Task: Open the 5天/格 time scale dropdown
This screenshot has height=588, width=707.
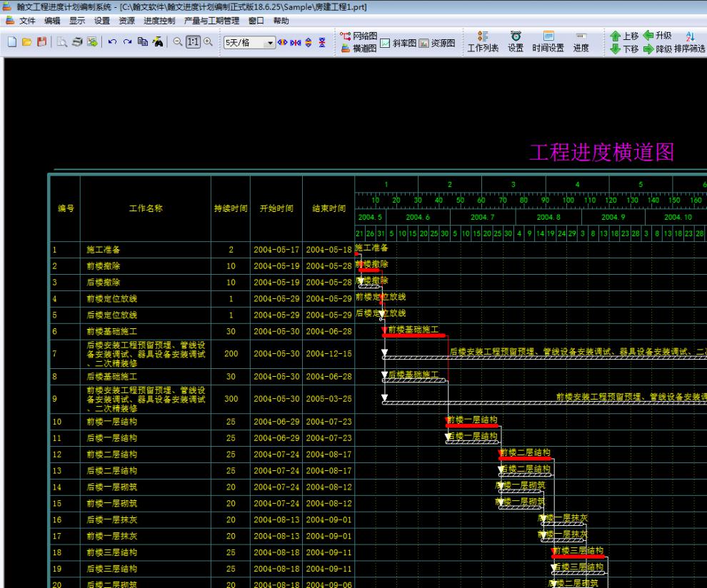Action: (270, 43)
